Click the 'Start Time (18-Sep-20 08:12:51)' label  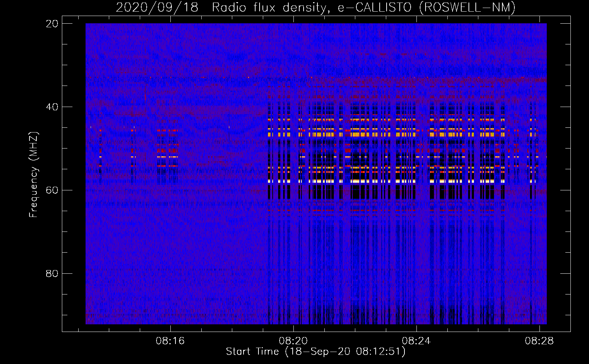pyautogui.click(x=316, y=352)
